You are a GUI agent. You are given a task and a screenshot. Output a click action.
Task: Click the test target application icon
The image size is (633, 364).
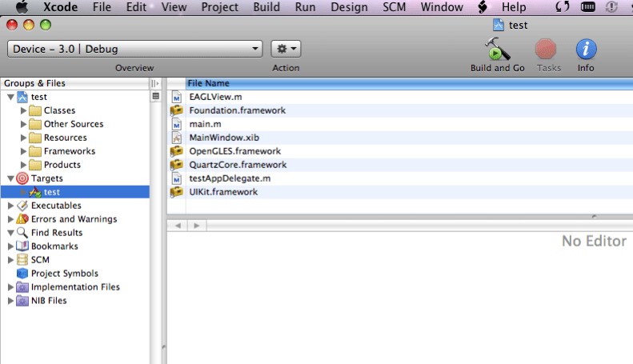[35, 192]
